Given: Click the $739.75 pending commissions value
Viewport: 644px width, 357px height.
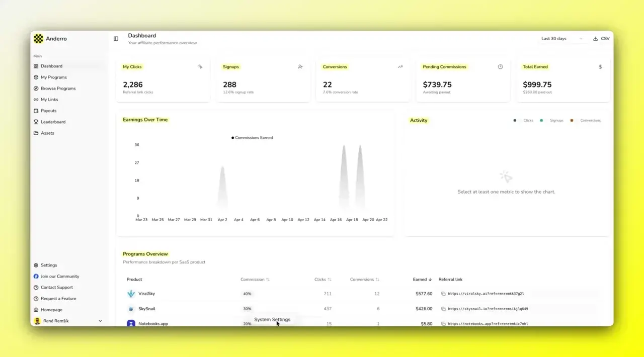Looking at the screenshot, I should [437, 84].
